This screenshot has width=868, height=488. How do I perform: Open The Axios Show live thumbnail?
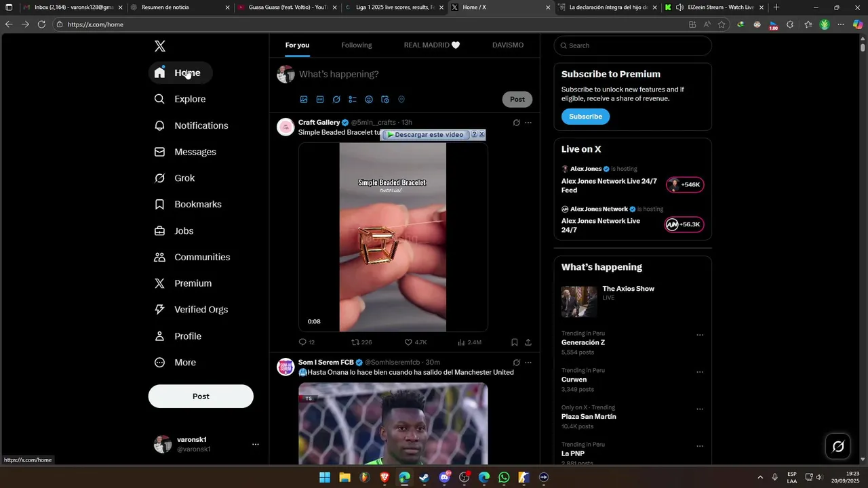point(579,302)
